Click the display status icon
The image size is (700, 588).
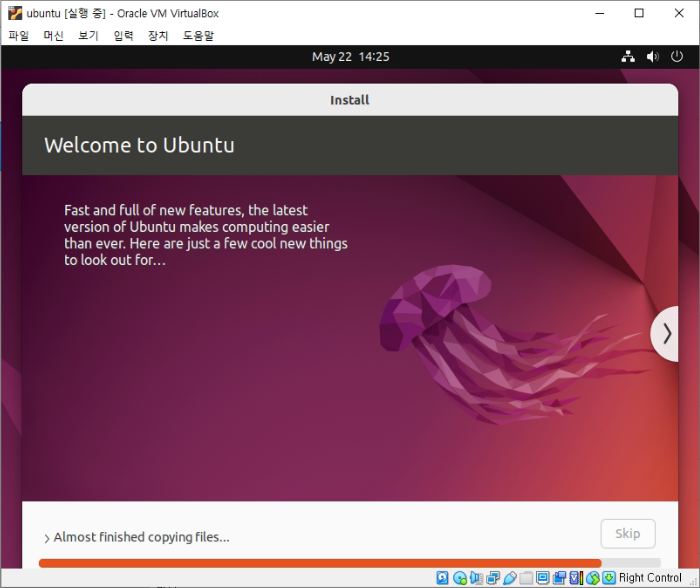point(543,578)
